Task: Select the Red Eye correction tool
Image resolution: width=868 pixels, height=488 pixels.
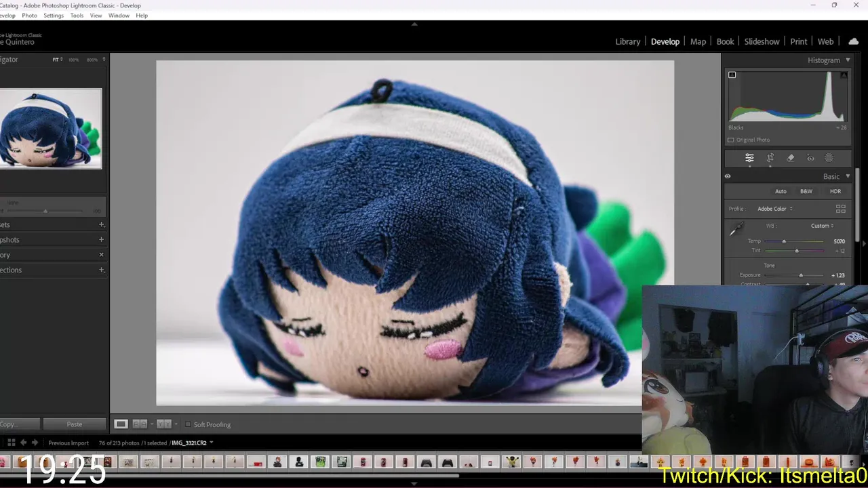Action: (x=810, y=158)
